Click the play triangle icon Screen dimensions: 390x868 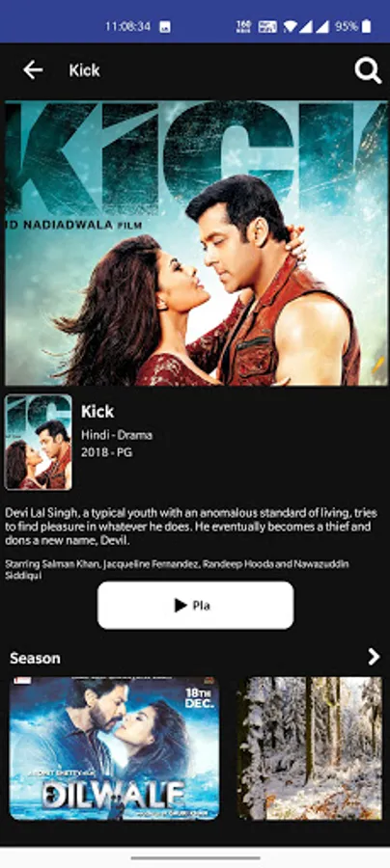(181, 605)
